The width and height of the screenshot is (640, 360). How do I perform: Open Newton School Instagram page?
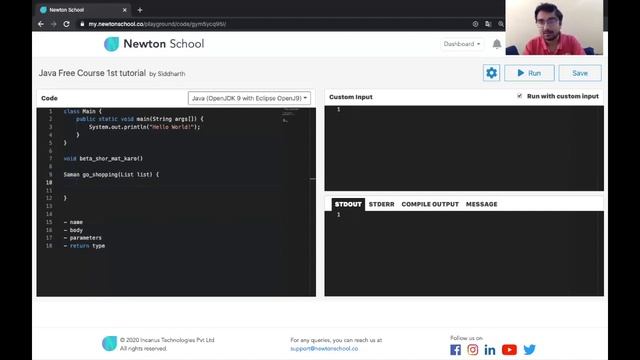tap(473, 350)
